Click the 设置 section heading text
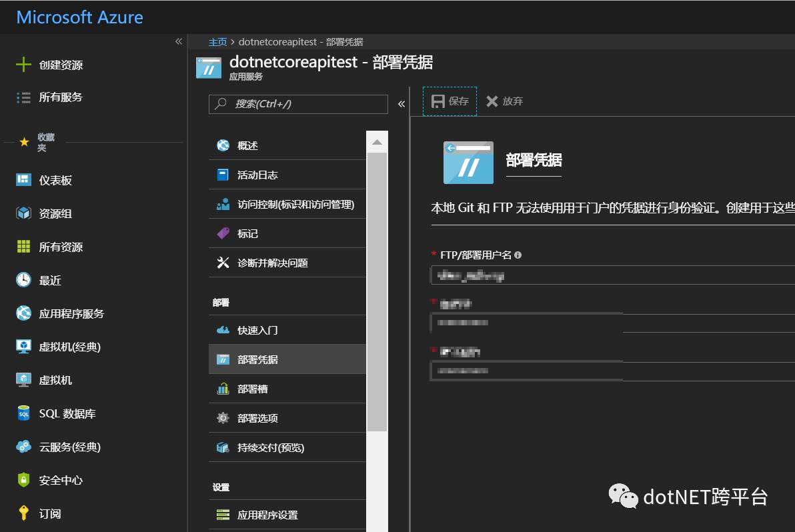Screen dimensions: 795x532 [x=221, y=487]
